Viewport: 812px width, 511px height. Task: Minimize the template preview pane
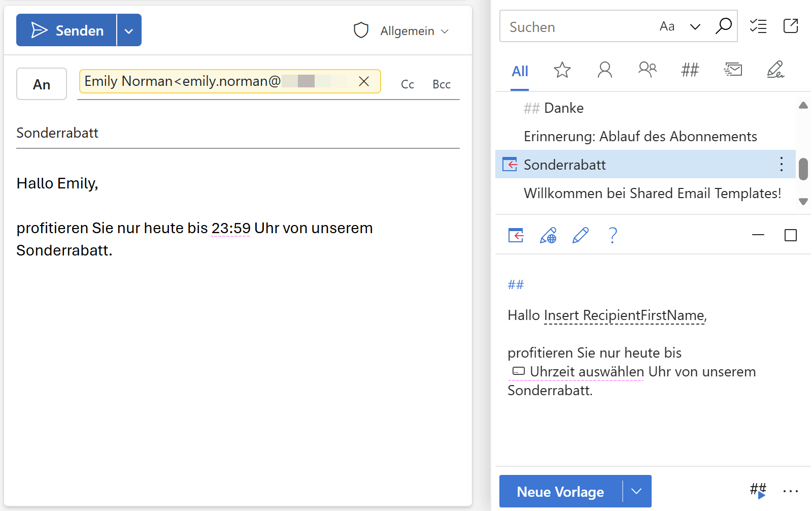click(x=758, y=235)
